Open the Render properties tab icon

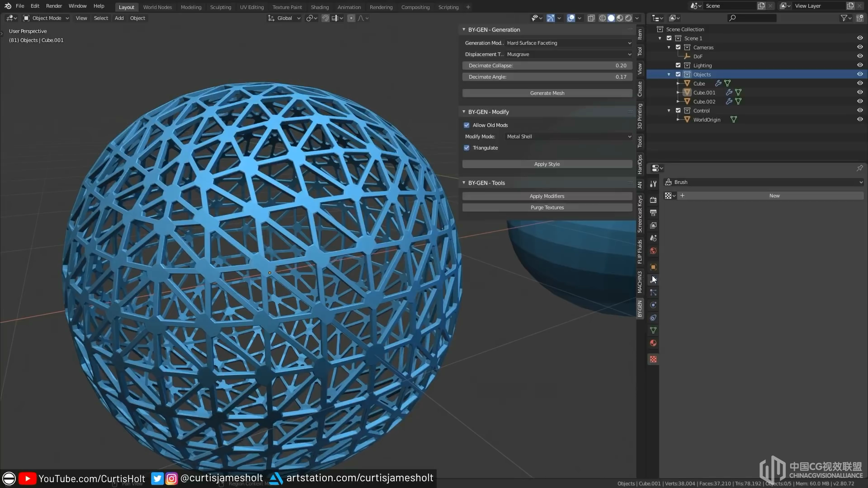pyautogui.click(x=653, y=200)
